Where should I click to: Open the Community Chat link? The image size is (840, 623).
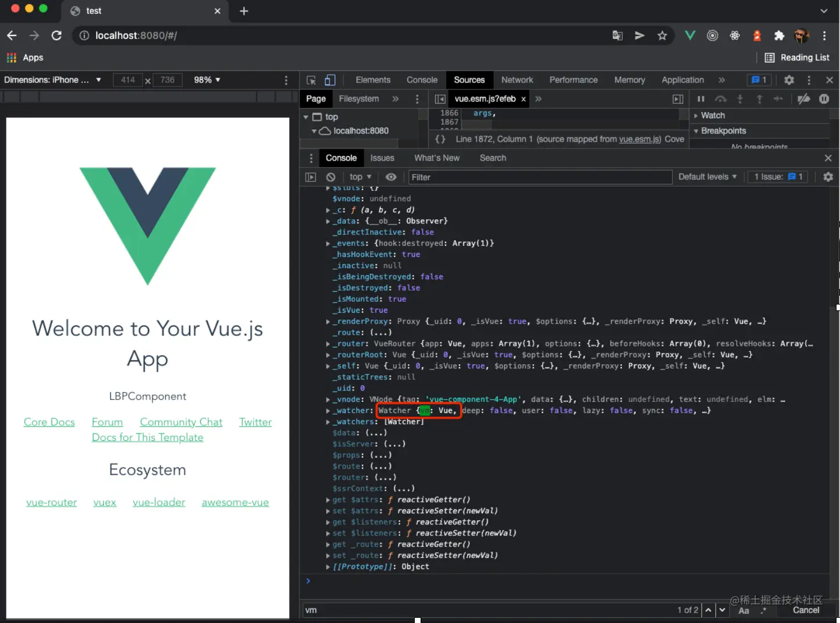pos(181,422)
